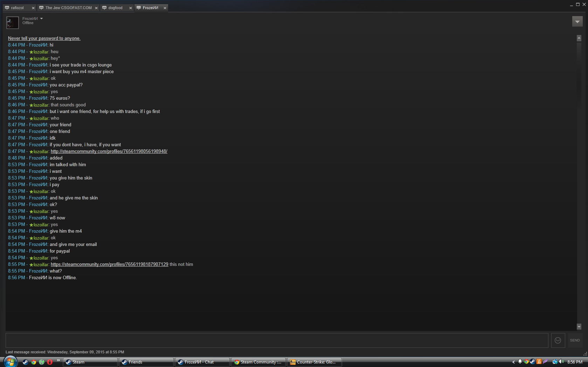Open the profile link ending in 187907129
This screenshot has height=367, width=588.
[109, 264]
